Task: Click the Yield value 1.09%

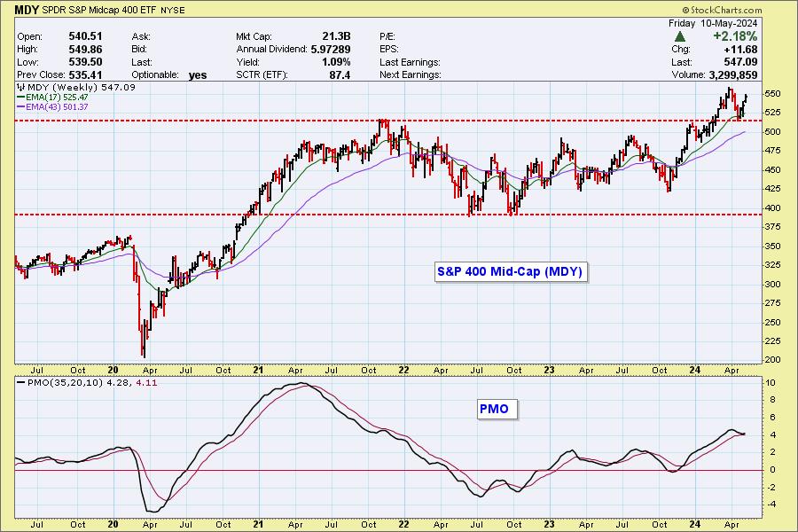Action: 336,62
